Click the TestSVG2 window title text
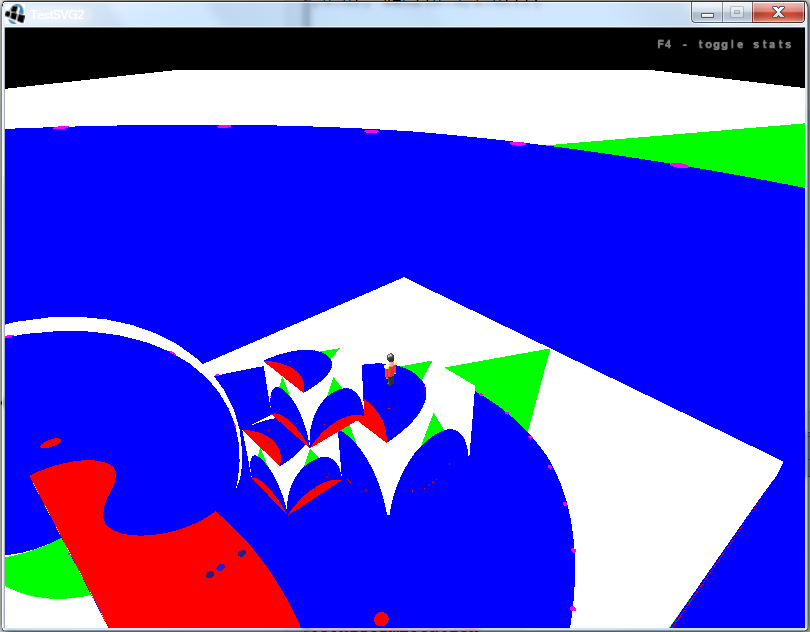The image size is (810, 632). click(x=57, y=14)
